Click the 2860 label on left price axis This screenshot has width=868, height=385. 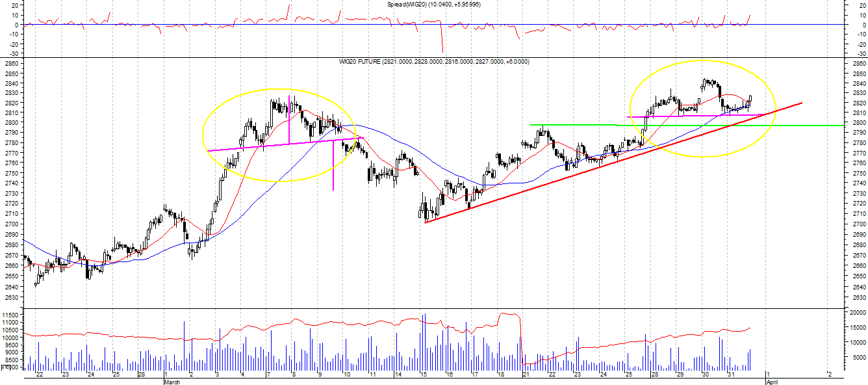pos(12,64)
